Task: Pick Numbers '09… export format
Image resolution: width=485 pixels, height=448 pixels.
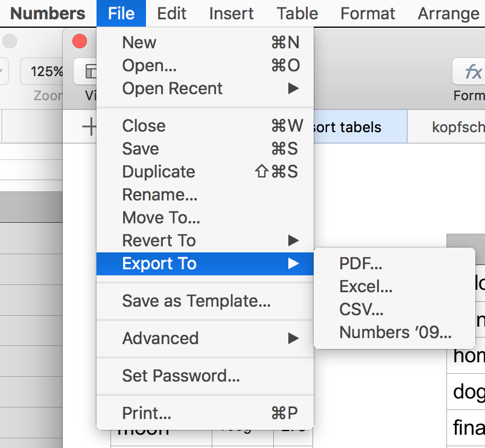Action: point(395,333)
